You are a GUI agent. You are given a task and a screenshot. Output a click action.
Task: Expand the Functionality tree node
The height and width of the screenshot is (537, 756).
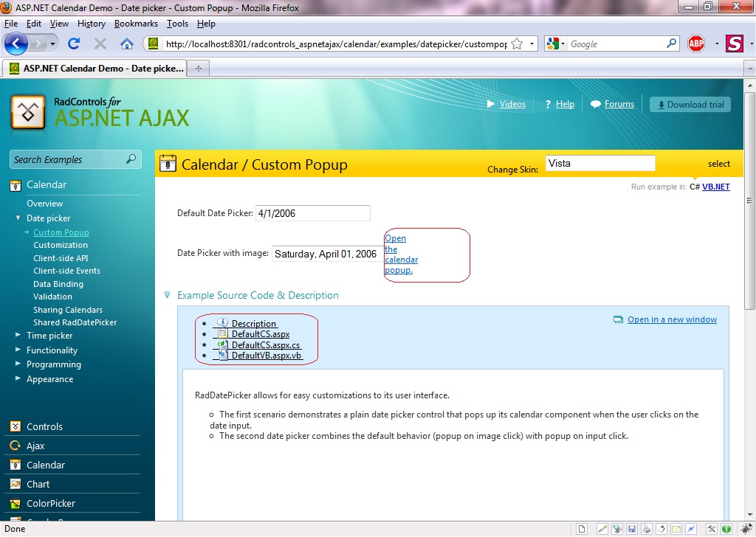point(18,350)
